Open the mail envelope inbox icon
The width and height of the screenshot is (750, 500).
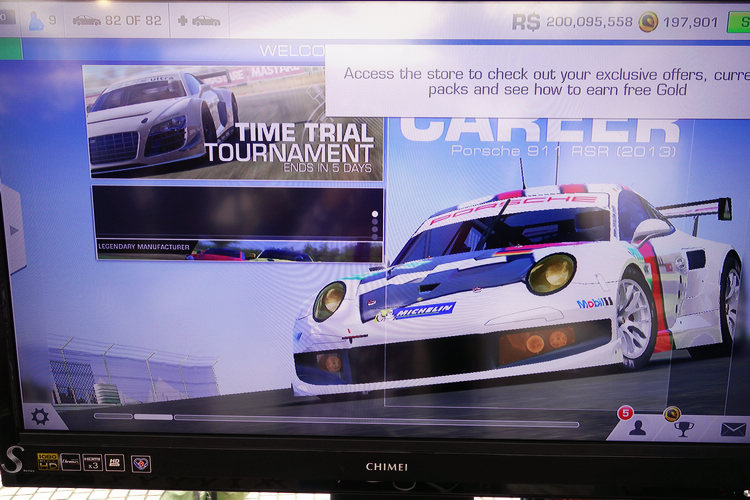(733, 430)
